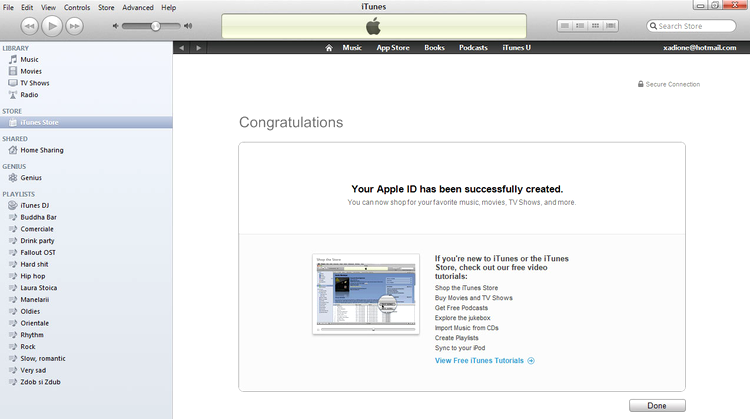Switch to grid view
The height and width of the screenshot is (419, 750).
click(596, 26)
